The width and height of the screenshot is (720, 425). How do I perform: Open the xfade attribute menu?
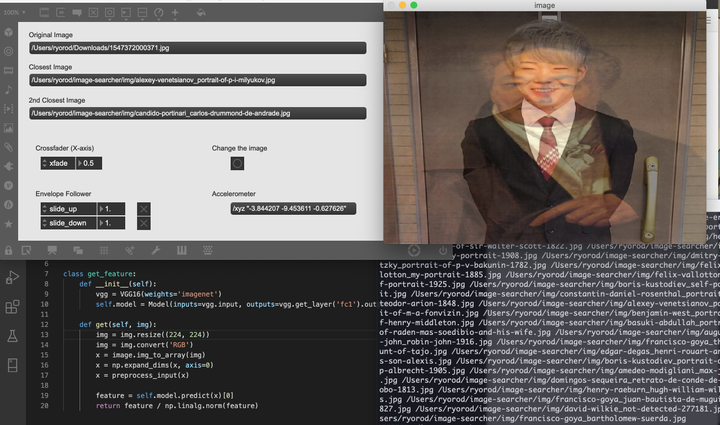point(58,163)
